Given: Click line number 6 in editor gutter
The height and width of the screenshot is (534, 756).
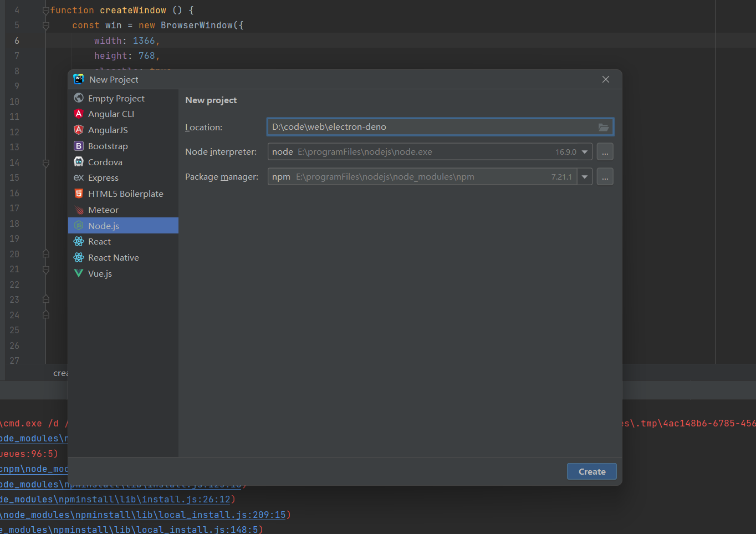Looking at the screenshot, I should pyautogui.click(x=17, y=40).
